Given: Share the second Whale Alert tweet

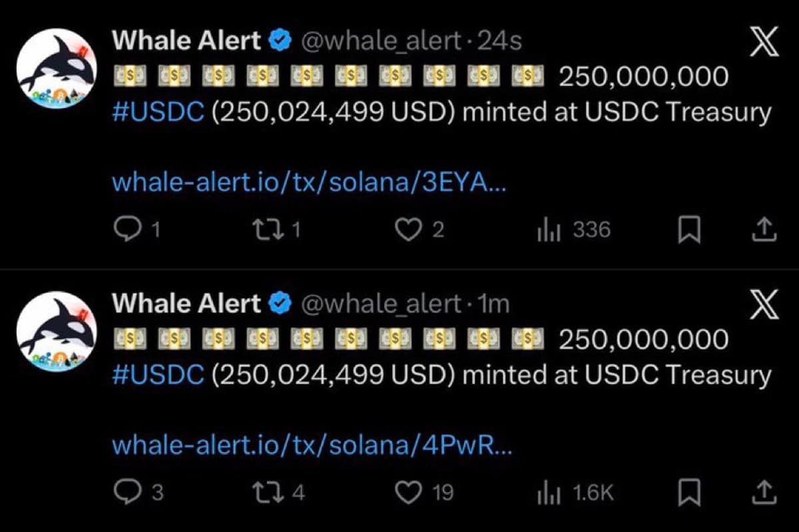Looking at the screenshot, I should [x=764, y=493].
